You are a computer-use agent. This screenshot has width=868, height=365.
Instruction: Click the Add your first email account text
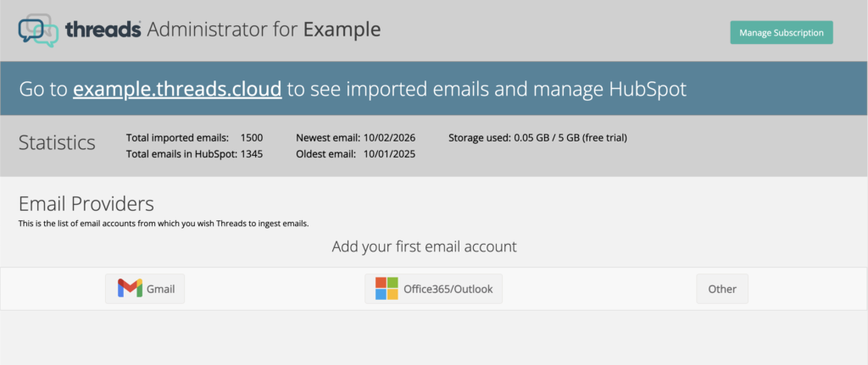pyautogui.click(x=424, y=247)
